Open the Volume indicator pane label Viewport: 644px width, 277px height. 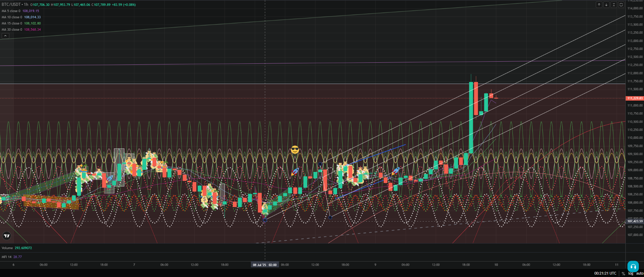tap(7, 248)
